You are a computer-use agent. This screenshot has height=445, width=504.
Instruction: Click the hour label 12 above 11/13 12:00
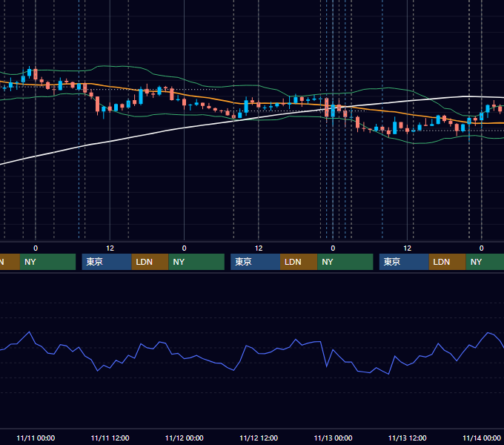[x=407, y=248]
